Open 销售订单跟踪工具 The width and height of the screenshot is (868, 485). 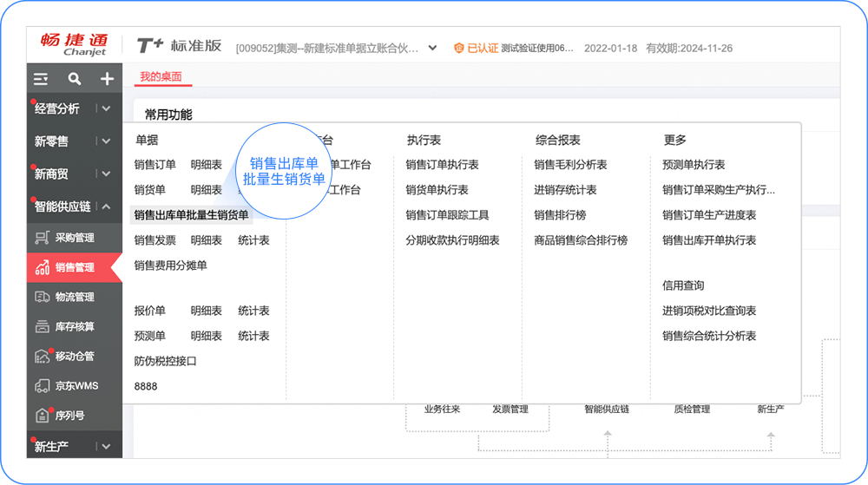click(x=447, y=215)
